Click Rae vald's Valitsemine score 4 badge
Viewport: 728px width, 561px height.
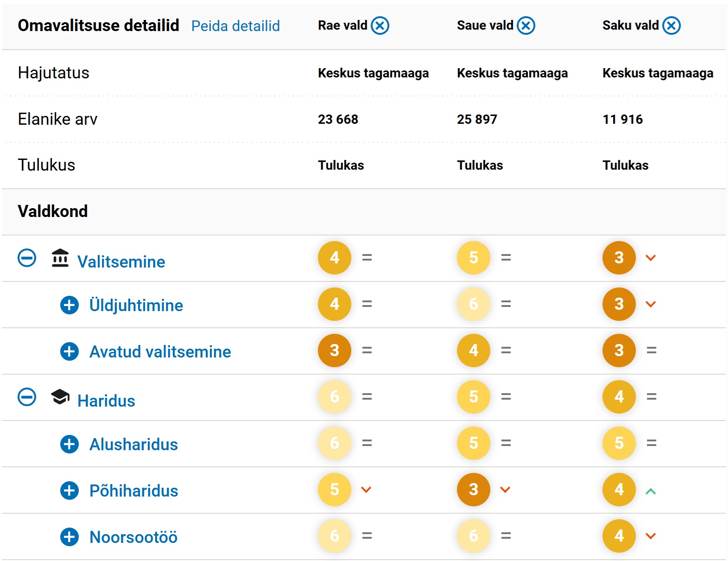coord(335,258)
